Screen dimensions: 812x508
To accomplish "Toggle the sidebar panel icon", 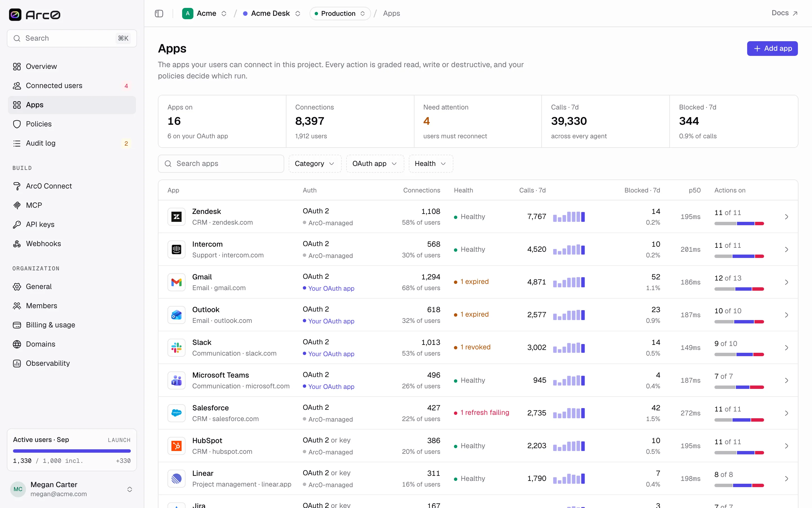I will click(159, 14).
